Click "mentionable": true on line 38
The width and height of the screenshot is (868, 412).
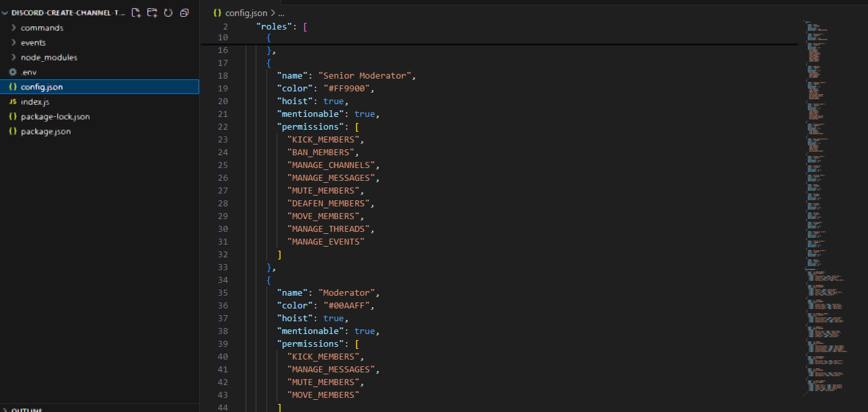pos(328,331)
